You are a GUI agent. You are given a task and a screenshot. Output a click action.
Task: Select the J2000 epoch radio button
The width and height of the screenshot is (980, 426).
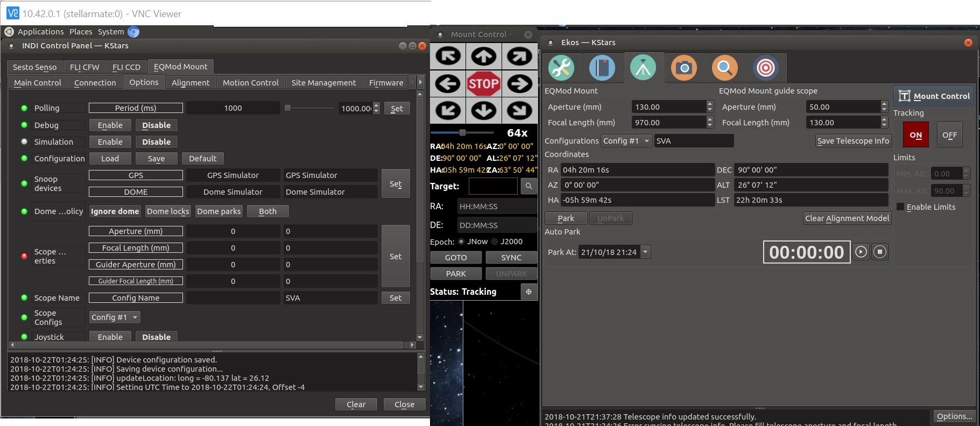pyautogui.click(x=495, y=242)
